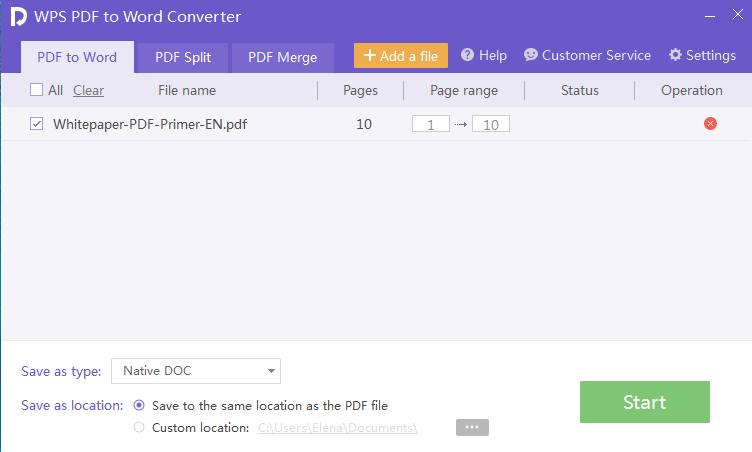Switch to the PDF Split tab

pos(183,58)
